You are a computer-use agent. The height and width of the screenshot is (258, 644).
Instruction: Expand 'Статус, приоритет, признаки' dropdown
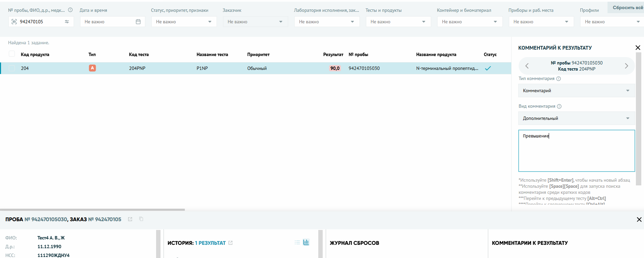184,22
